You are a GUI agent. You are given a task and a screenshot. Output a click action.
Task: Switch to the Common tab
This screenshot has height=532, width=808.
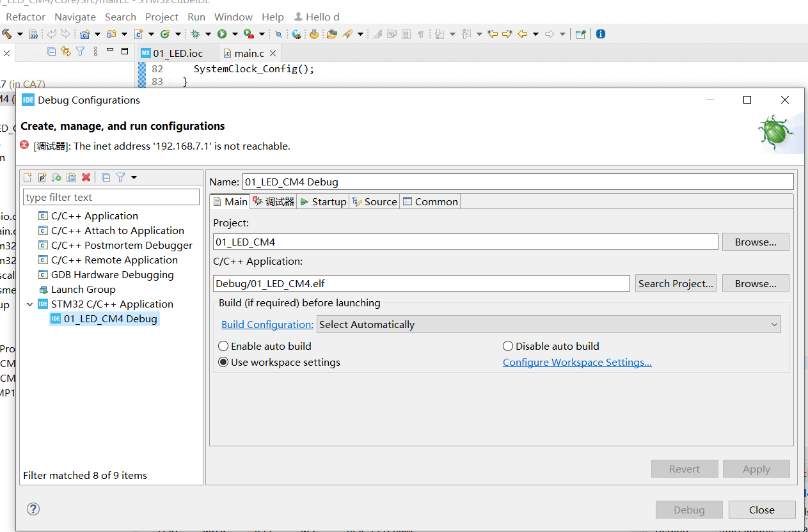tap(430, 201)
